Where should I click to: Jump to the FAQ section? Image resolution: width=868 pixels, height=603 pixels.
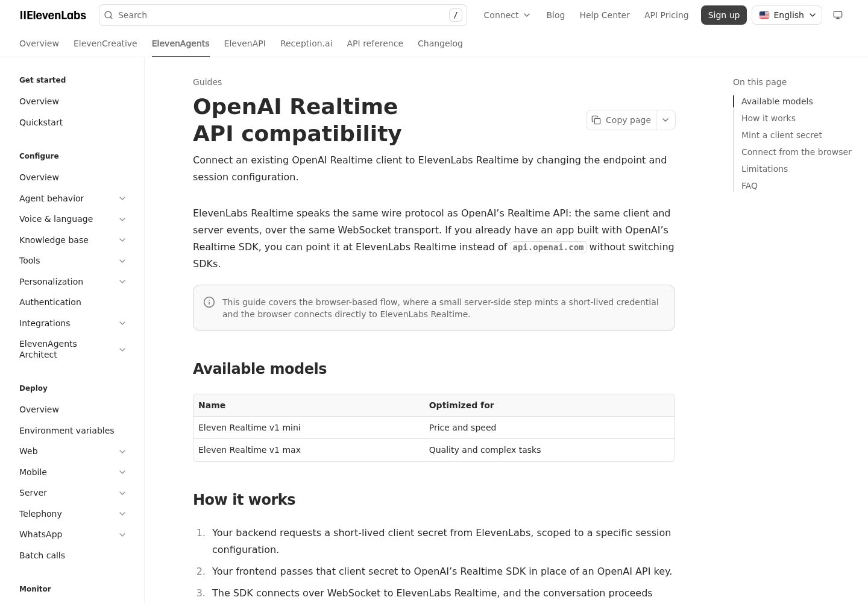coord(749,186)
